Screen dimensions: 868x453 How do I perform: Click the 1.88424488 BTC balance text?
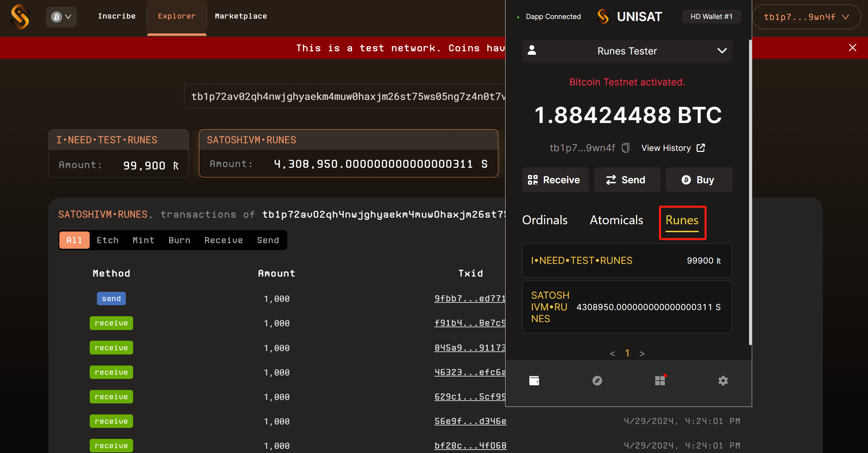pos(628,115)
